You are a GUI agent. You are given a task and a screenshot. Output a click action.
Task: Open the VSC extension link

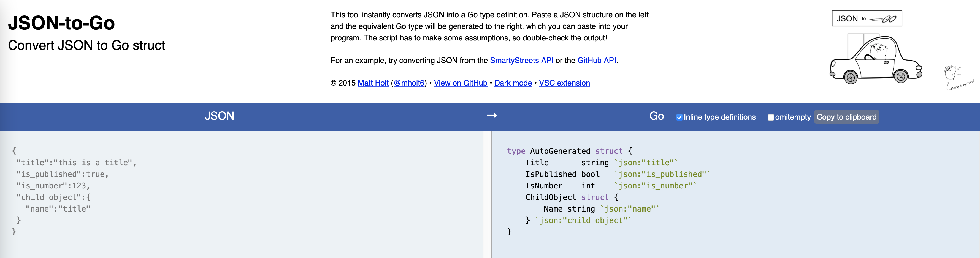pyautogui.click(x=564, y=83)
